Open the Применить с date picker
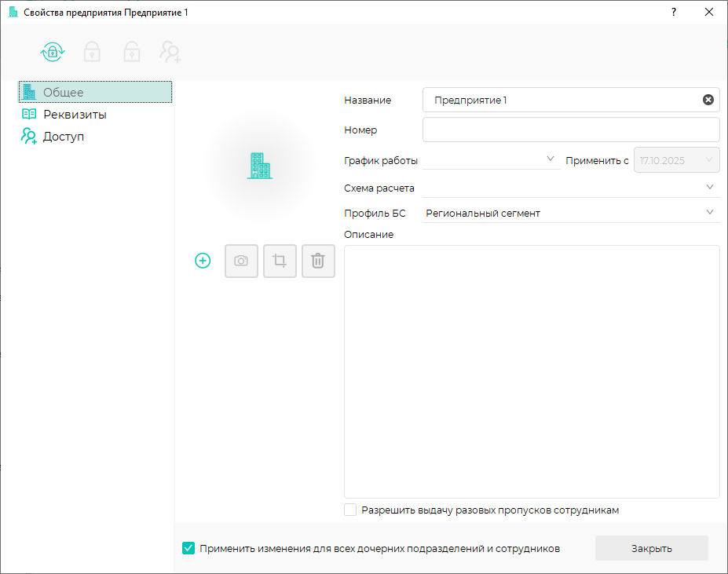This screenshot has width=728, height=574. click(x=676, y=160)
